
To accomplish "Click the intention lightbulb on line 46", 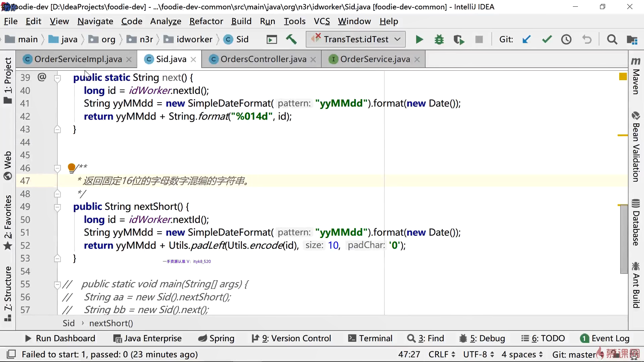I will [x=71, y=167].
